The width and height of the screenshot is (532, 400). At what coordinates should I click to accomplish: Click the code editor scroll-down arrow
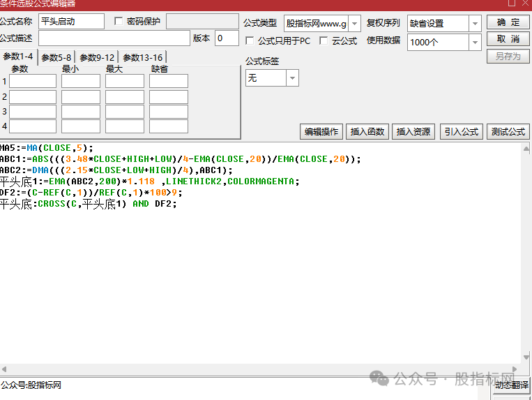(526, 357)
